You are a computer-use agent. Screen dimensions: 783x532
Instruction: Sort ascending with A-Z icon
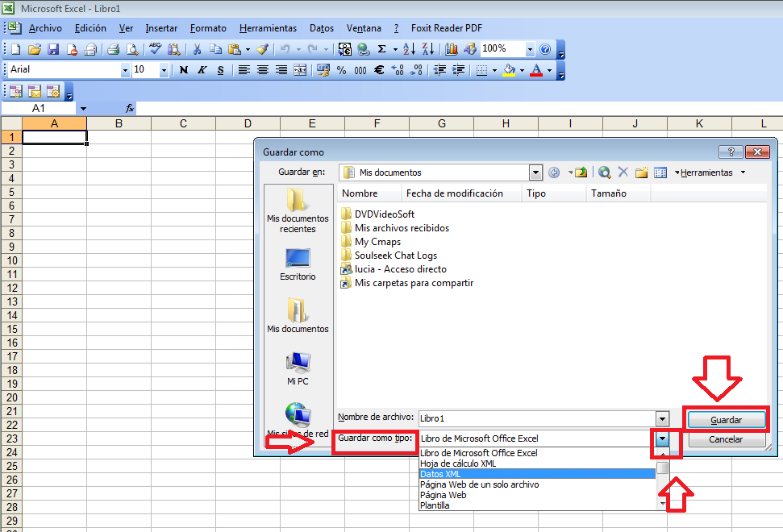point(409,49)
